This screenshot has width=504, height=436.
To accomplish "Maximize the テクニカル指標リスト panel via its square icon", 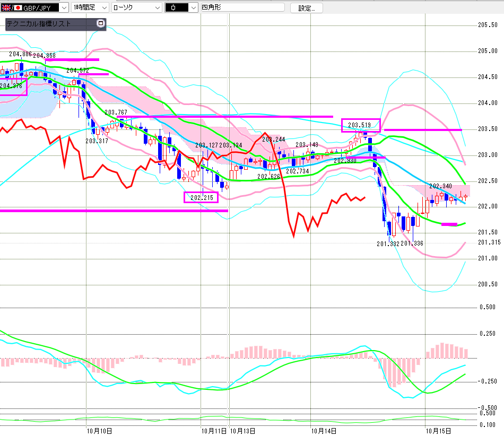I will [x=100, y=24].
